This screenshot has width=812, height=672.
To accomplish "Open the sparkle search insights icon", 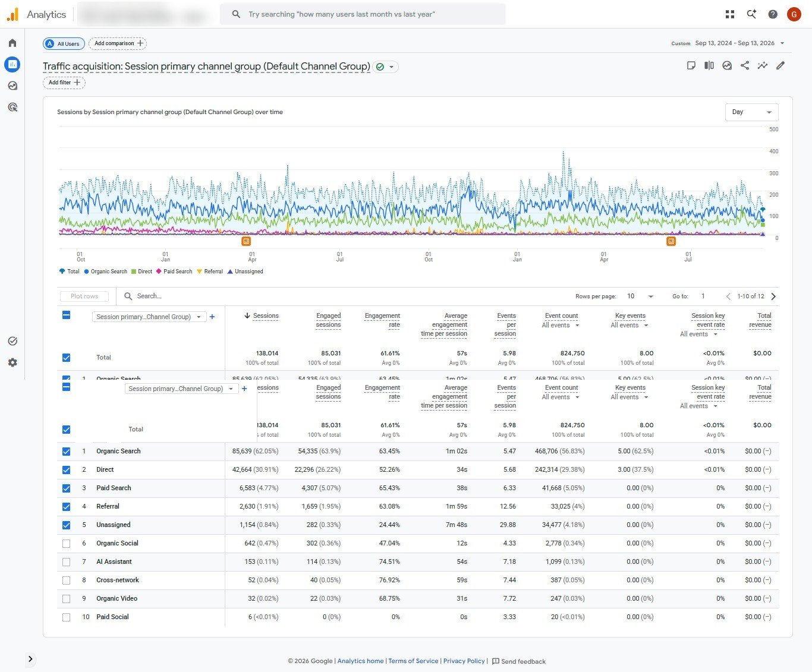I will (751, 14).
